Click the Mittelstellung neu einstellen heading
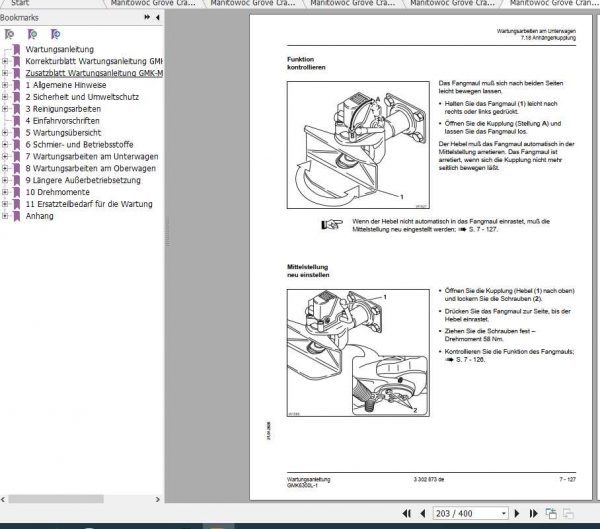The width and height of the screenshot is (600, 529). coord(308,271)
